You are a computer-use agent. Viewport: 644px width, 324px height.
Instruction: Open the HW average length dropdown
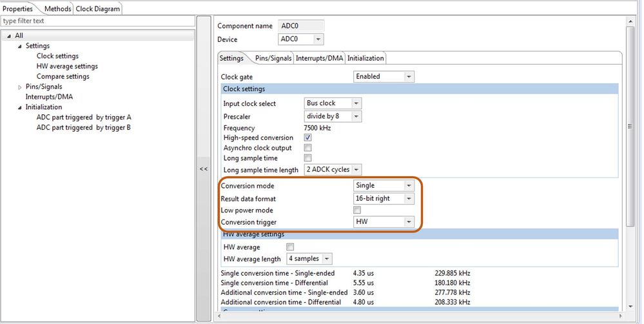pyautogui.click(x=327, y=259)
